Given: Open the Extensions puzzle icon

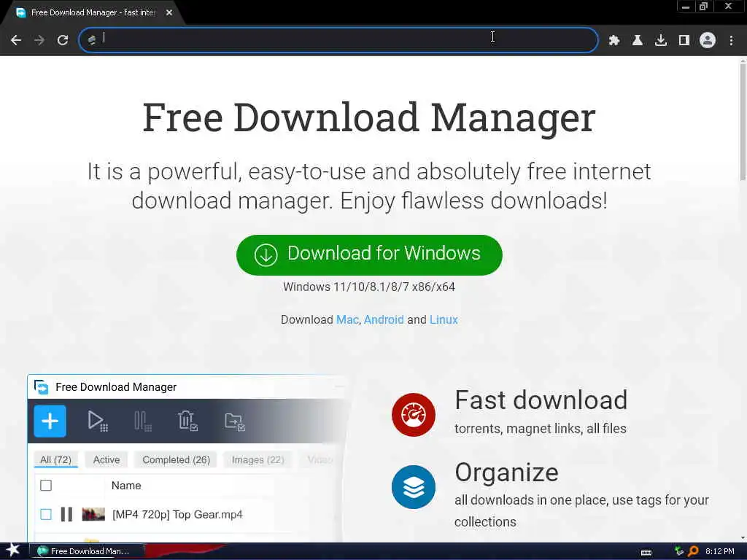Looking at the screenshot, I should pyautogui.click(x=614, y=40).
